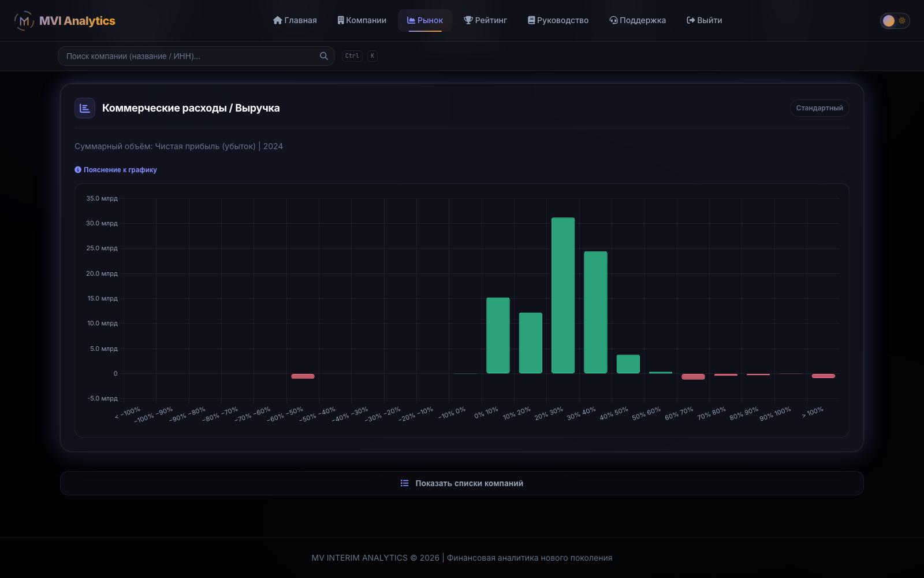
Task: Click the headset icon of Поддержка
Action: (613, 20)
